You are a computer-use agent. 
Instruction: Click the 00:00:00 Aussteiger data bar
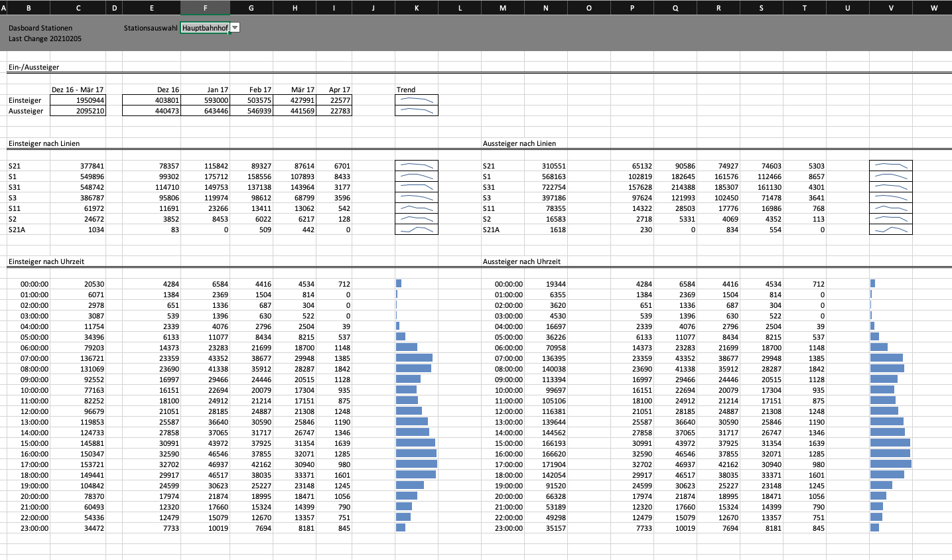(x=873, y=284)
